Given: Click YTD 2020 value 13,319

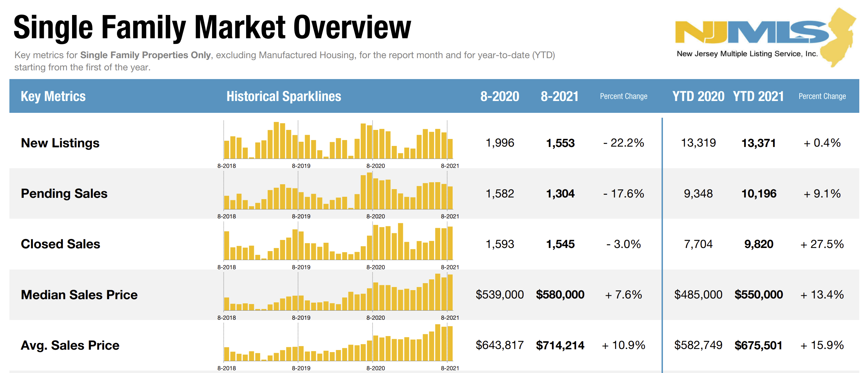Looking at the screenshot, I should click(x=698, y=143).
